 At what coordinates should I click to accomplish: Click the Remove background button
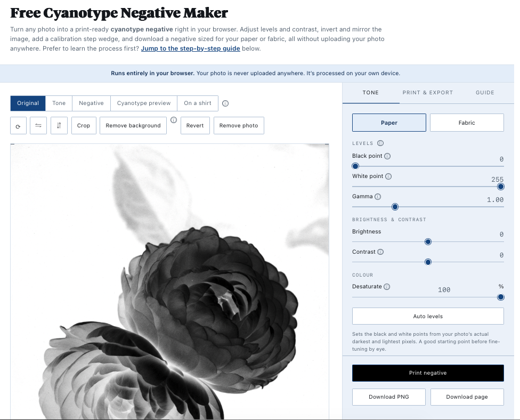[133, 125]
